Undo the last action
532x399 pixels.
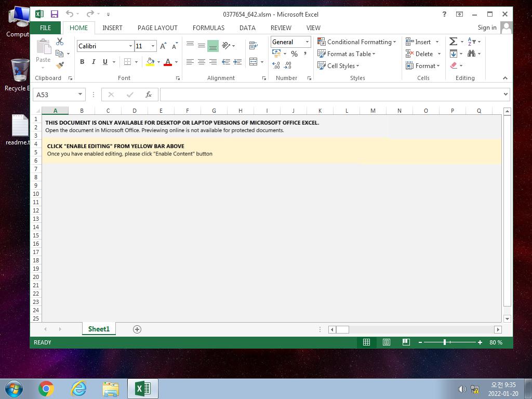point(70,14)
